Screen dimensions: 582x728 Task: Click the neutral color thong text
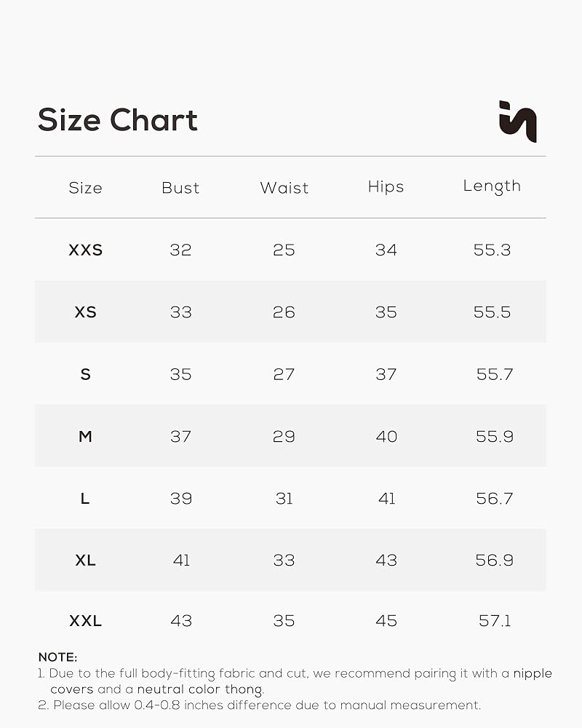click(200, 689)
